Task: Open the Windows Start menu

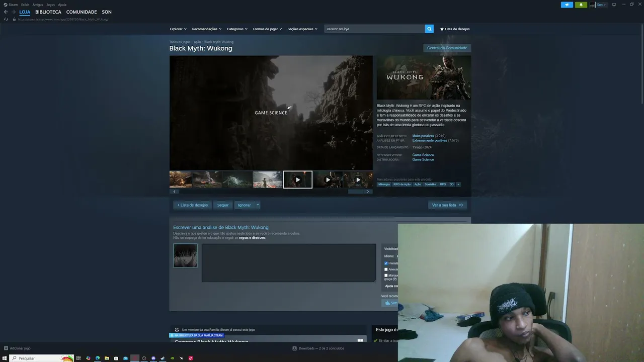Action: coord(5,358)
